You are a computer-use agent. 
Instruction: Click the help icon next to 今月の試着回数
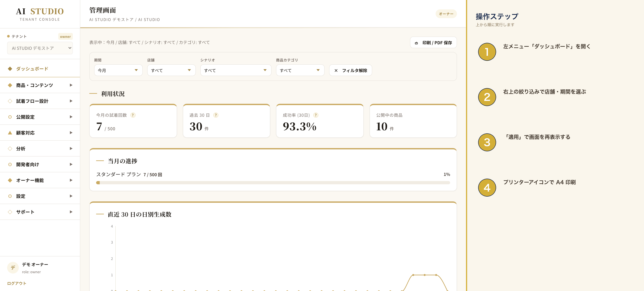tap(133, 115)
